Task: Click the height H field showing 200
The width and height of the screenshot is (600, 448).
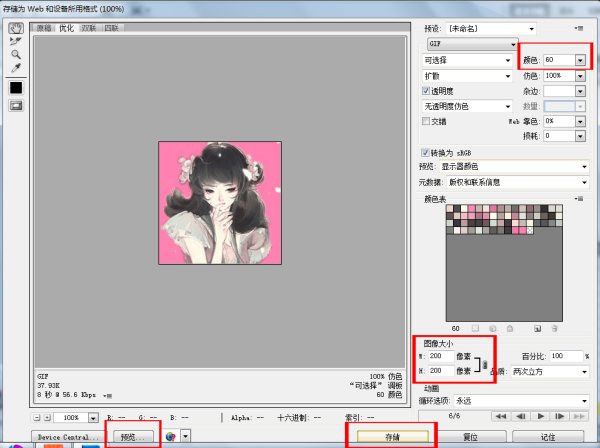Action: tap(441, 371)
